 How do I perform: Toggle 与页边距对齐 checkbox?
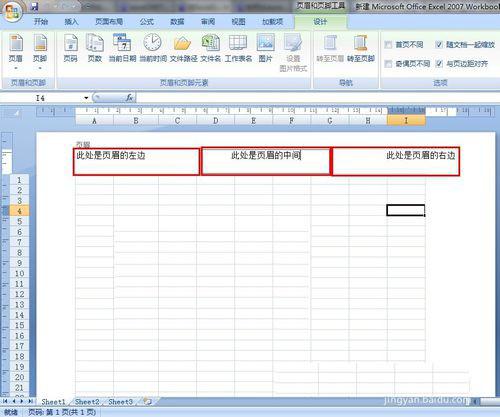(439, 64)
